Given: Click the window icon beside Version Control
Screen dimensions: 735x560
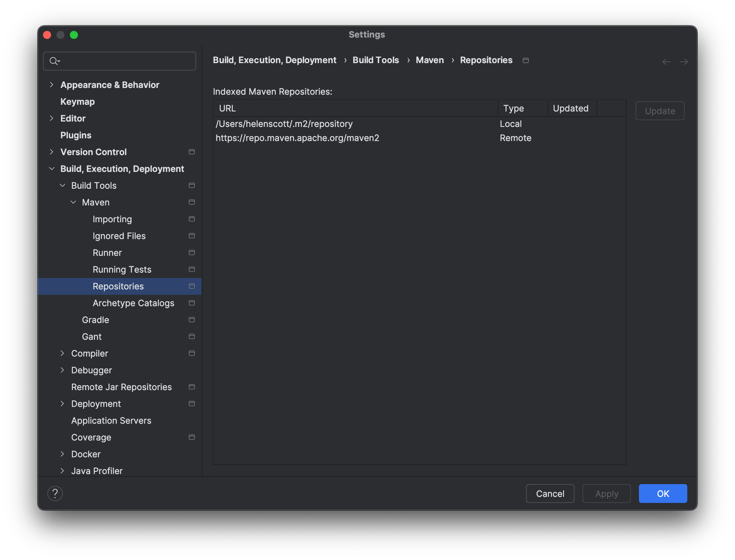Looking at the screenshot, I should click(192, 152).
